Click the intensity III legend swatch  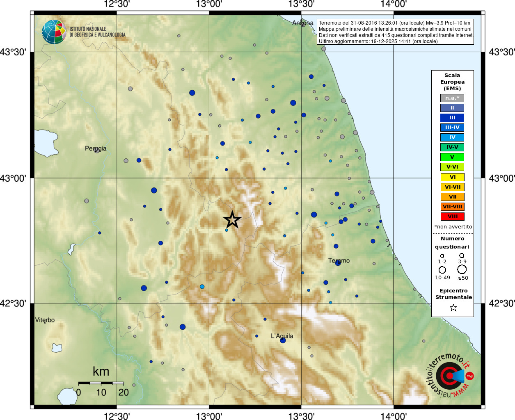pyautogui.click(x=452, y=118)
